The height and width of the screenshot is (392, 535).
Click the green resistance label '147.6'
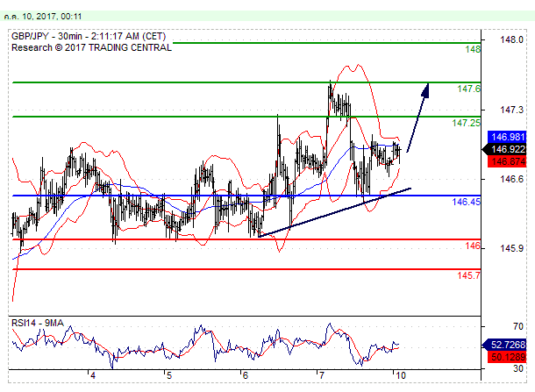[x=468, y=89]
